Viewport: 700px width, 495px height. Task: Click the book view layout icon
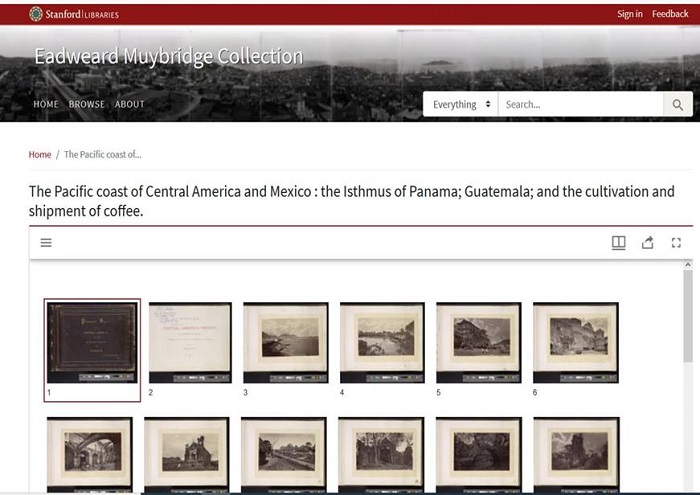click(x=618, y=243)
